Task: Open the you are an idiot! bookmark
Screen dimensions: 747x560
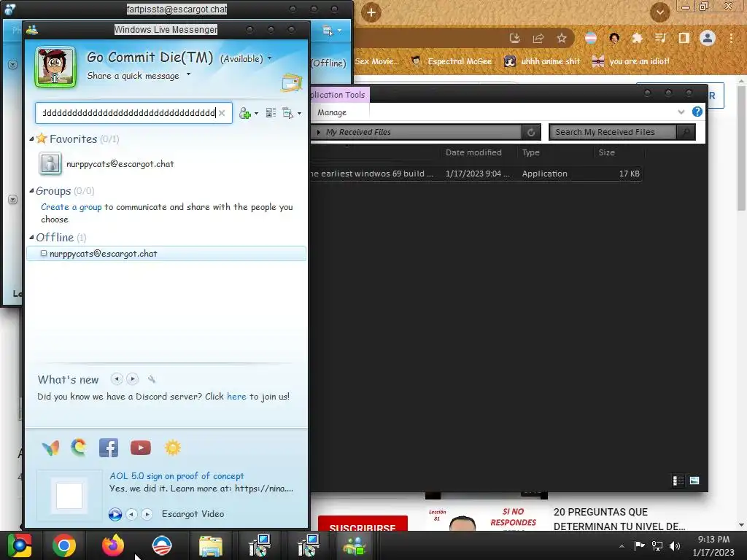Action: [x=631, y=61]
